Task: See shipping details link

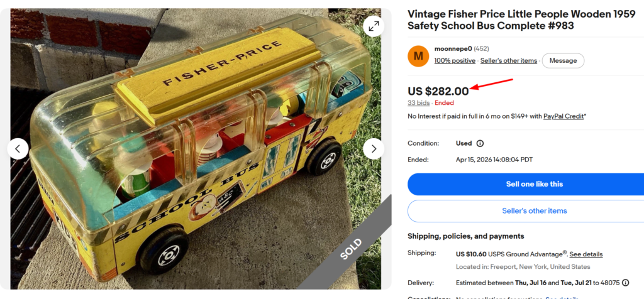Action: 586,254
